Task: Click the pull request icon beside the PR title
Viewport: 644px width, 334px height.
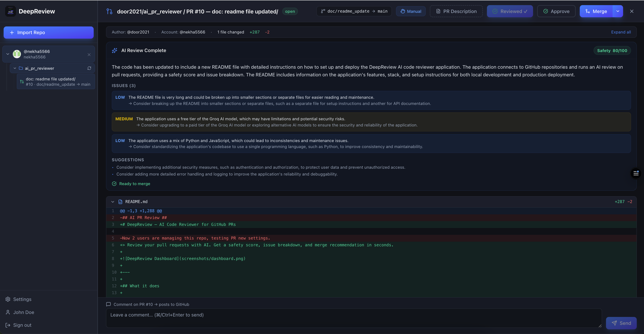Action: point(109,12)
